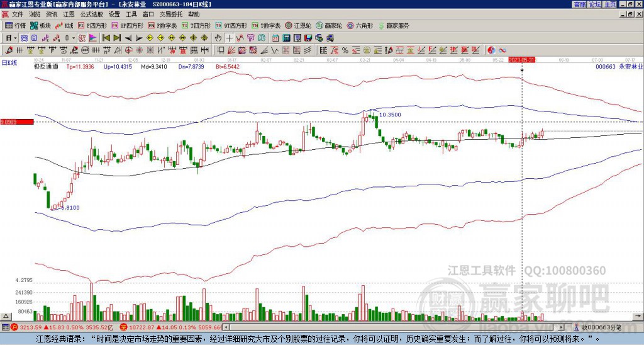
Task: Click the horizontal scrollbar right arrow
Action: click(x=561, y=327)
